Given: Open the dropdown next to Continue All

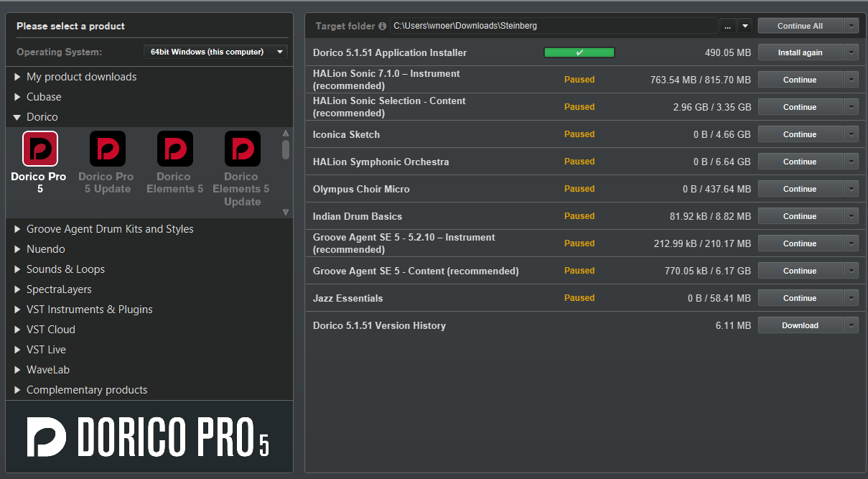Looking at the screenshot, I should pos(851,26).
